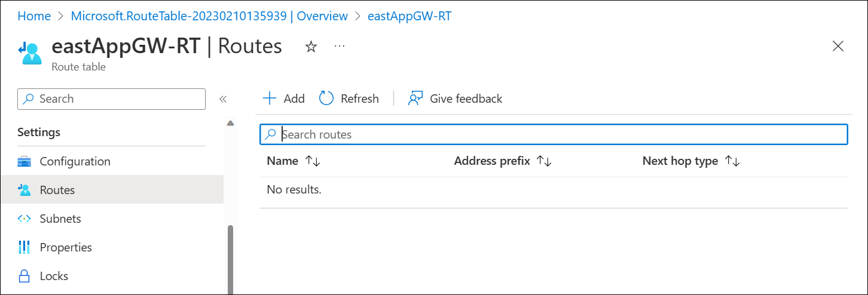The width and height of the screenshot is (868, 295).
Task: Click the Locks padlock icon
Action: 24,276
